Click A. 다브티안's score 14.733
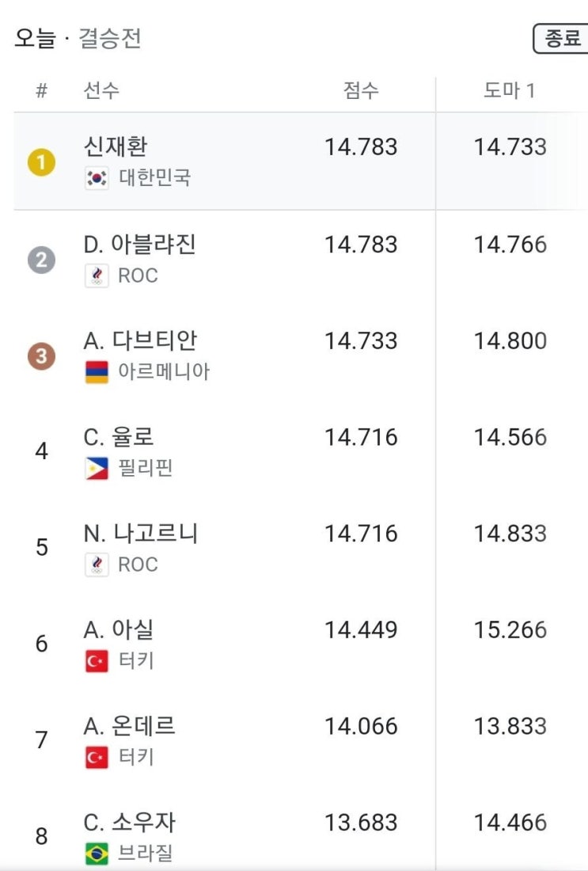Screen dimensions: 588x871 [x=361, y=341]
